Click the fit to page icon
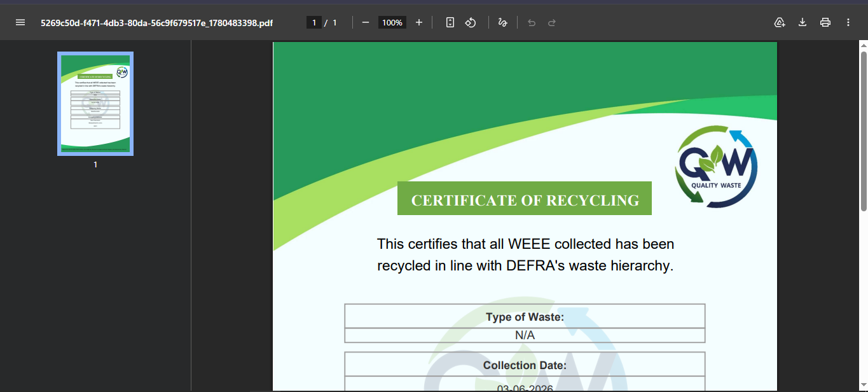 pyautogui.click(x=450, y=22)
